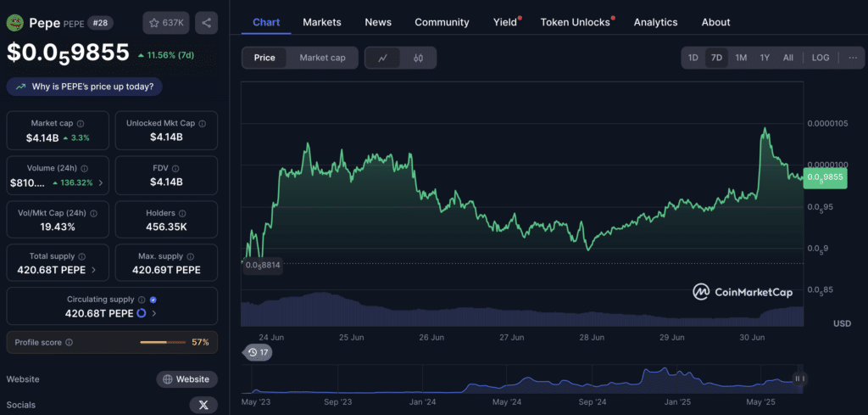Click the FDV info icon
868x415 pixels.
tap(175, 168)
